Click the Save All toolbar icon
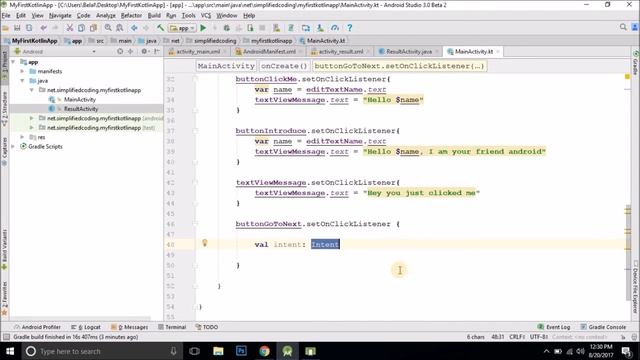640x360 pixels. click(17, 28)
